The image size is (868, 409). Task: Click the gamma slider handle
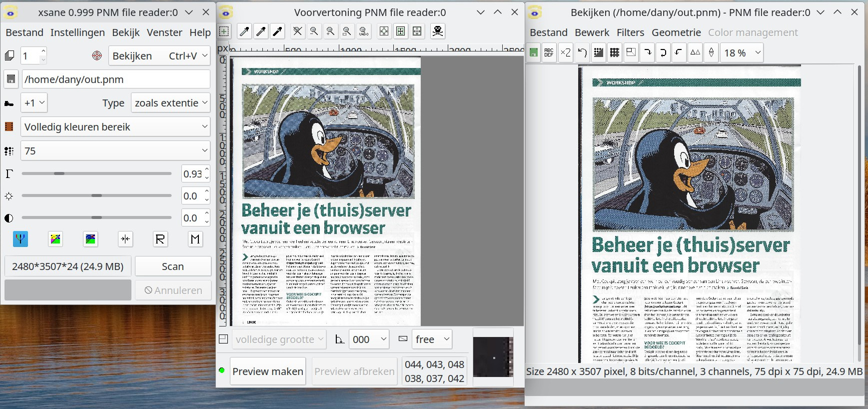(59, 173)
